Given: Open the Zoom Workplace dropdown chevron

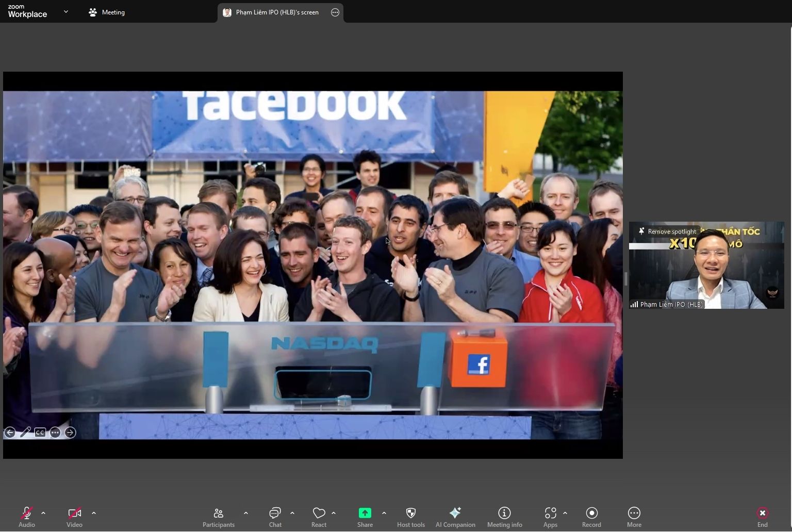Looking at the screenshot, I should pos(66,11).
